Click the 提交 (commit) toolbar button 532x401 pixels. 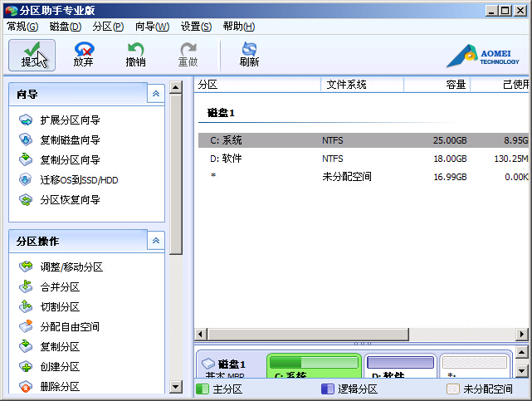(x=32, y=55)
